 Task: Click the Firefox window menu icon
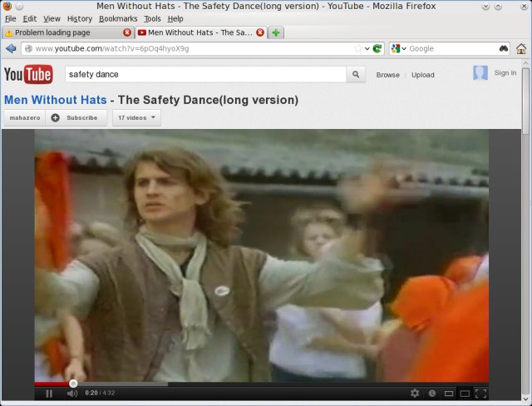click(7, 6)
